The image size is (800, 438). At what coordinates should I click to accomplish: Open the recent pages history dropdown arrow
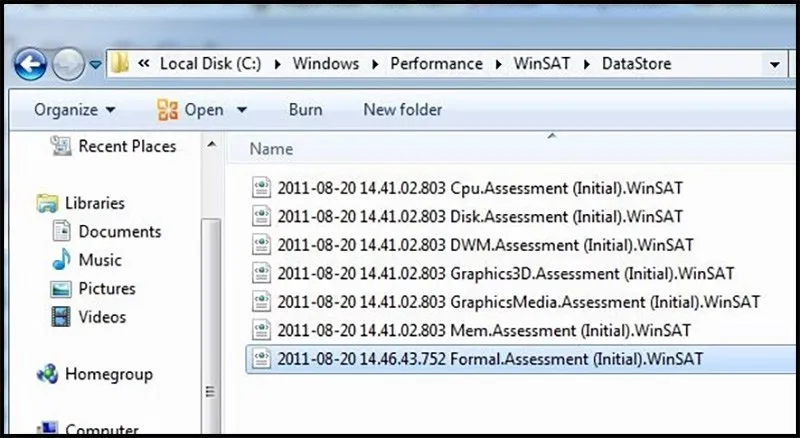(95, 64)
